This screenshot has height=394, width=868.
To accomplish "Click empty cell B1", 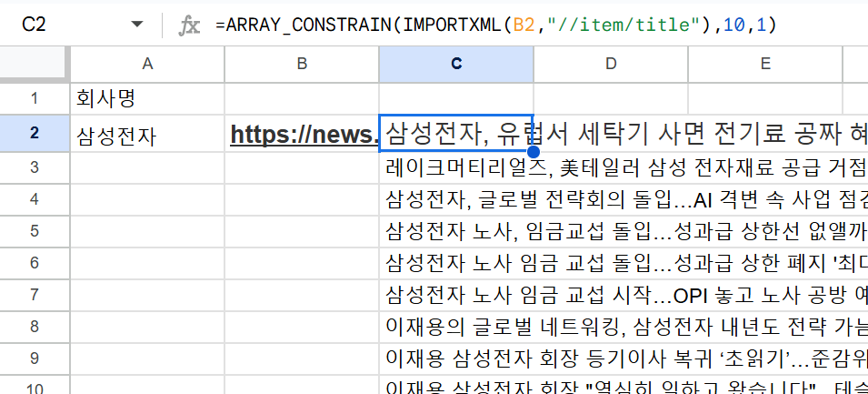I will pos(302,98).
